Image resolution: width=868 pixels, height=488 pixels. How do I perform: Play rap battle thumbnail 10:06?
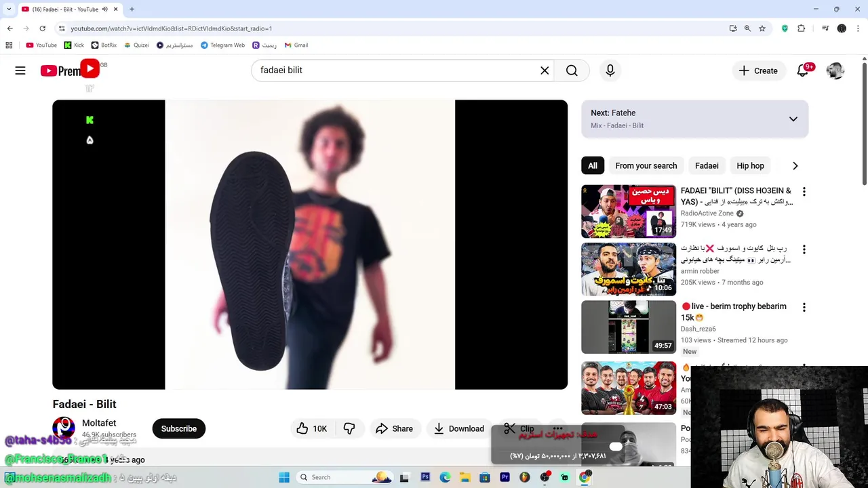pyautogui.click(x=629, y=269)
